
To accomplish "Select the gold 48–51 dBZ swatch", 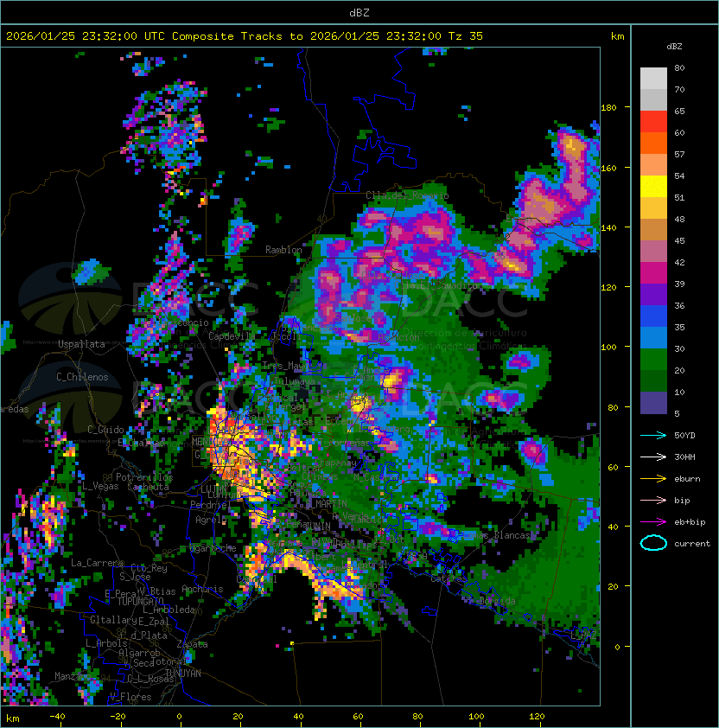I will (653, 208).
